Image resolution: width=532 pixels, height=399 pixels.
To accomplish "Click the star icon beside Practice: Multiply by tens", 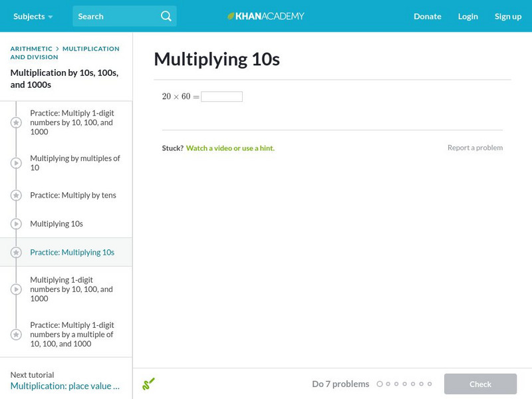I will [x=15, y=195].
